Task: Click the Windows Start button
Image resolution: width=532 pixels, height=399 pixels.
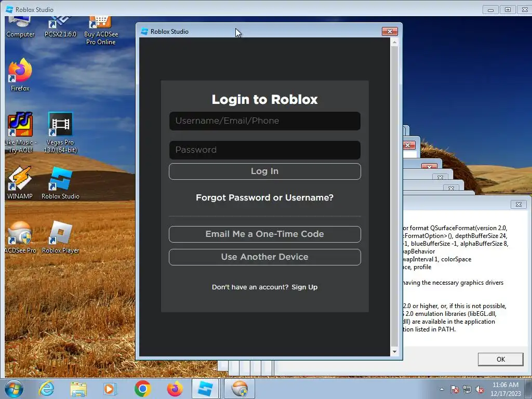Action: click(14, 389)
